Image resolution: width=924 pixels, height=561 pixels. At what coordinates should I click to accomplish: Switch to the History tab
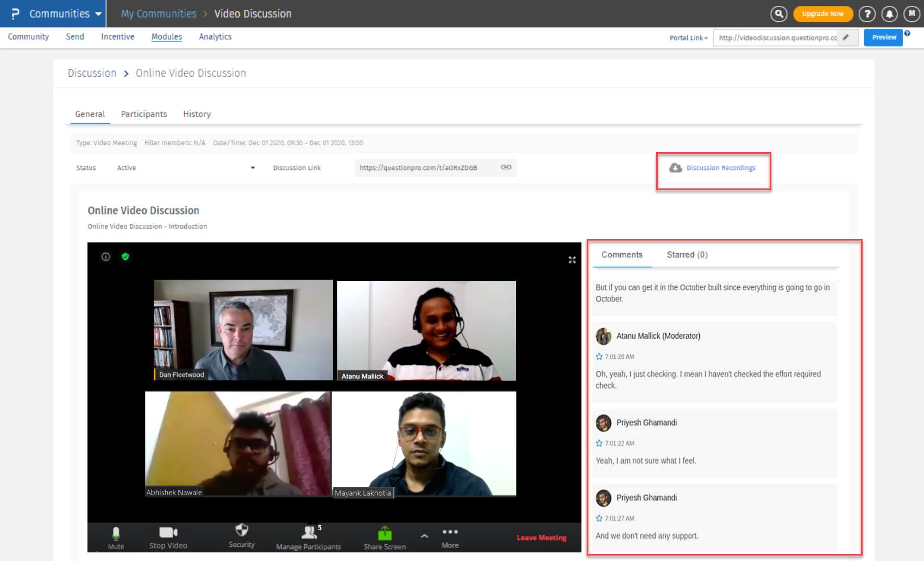(x=197, y=114)
